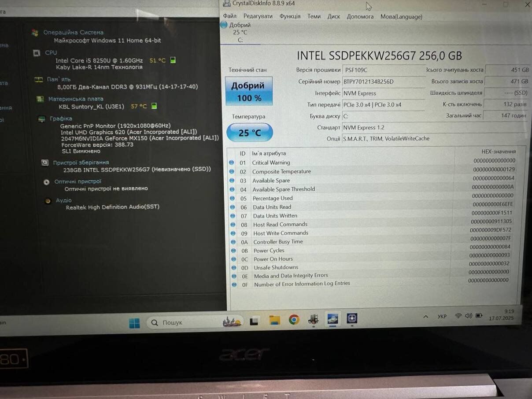Open the Редагувати menu
The height and width of the screenshot is (399, 532).
click(x=258, y=16)
